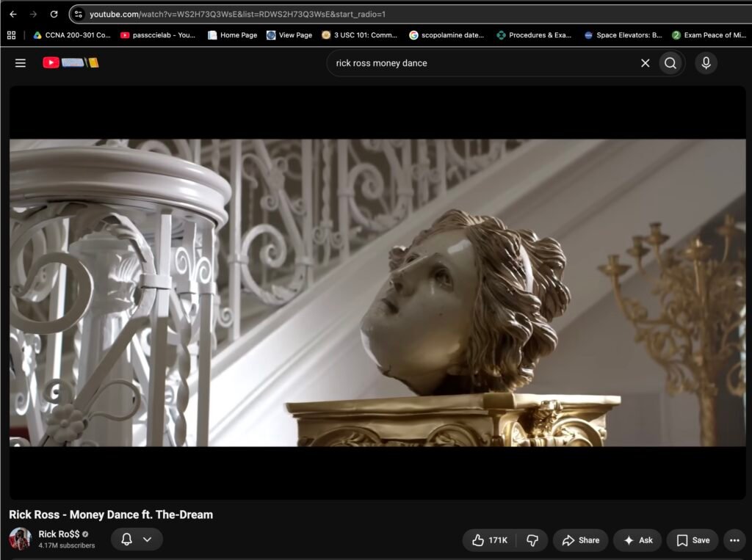Image resolution: width=752 pixels, height=560 pixels.
Task: Share the video
Action: (580, 540)
